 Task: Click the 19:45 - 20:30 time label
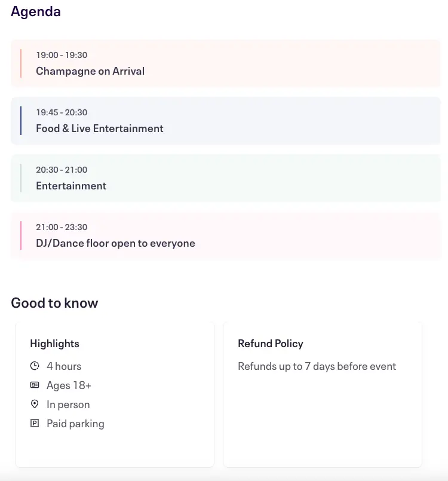point(62,112)
